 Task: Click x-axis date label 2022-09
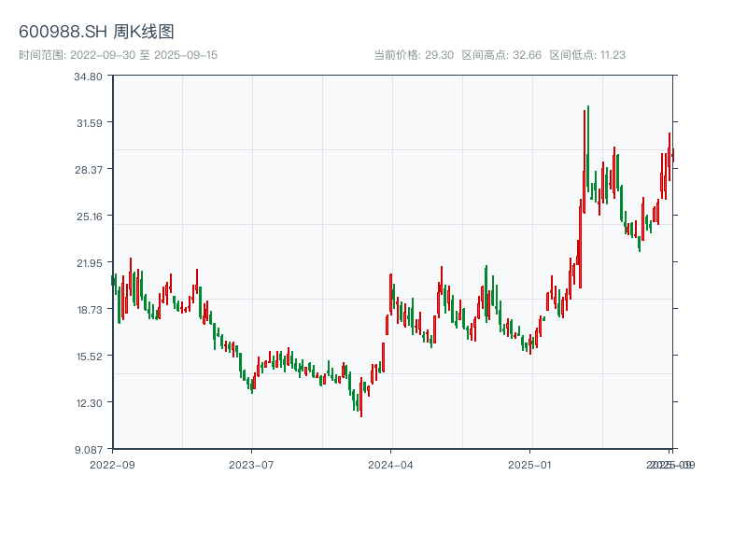click(112, 465)
